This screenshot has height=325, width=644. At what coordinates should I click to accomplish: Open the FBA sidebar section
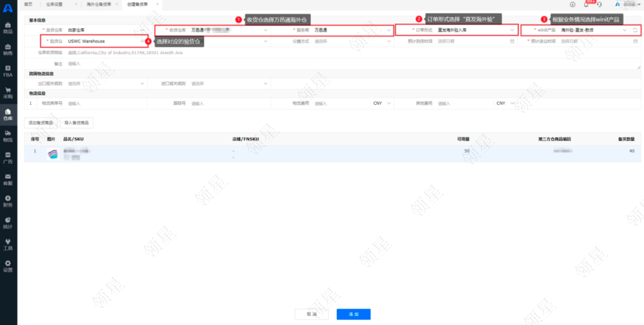[8, 71]
